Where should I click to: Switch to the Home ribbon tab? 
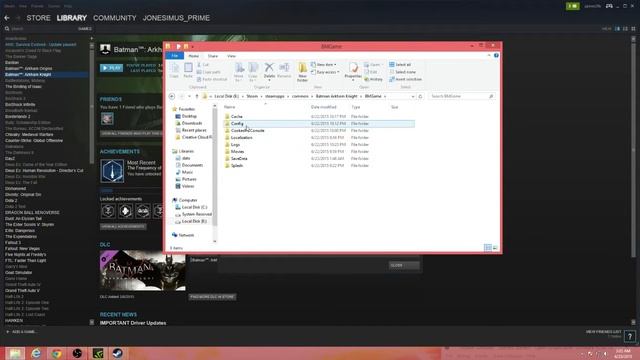click(x=193, y=56)
